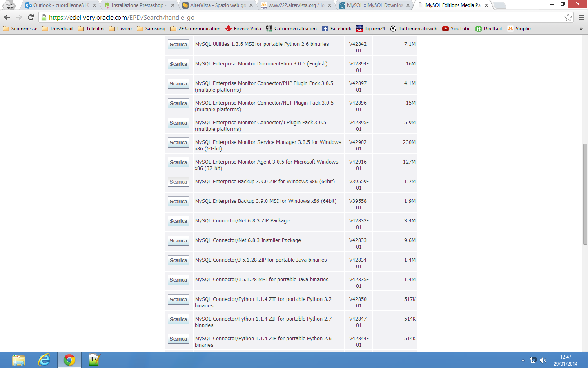Open the Tuttomercatoweb bookmark
This screenshot has height=368, width=588.
413,29
